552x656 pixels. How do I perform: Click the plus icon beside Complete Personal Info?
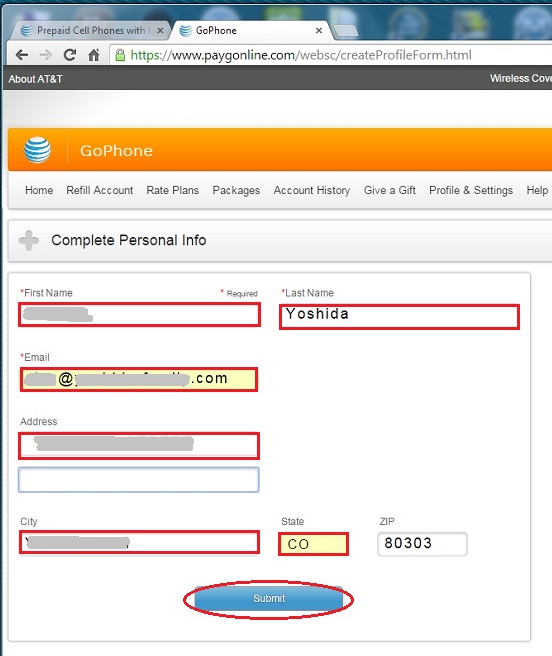[28, 241]
